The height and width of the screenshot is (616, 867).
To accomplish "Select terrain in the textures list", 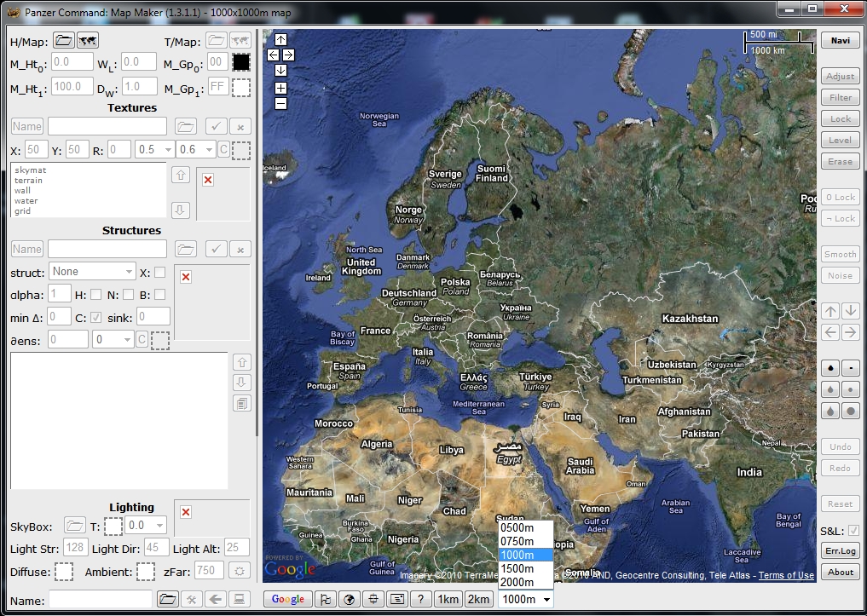I will [28, 180].
